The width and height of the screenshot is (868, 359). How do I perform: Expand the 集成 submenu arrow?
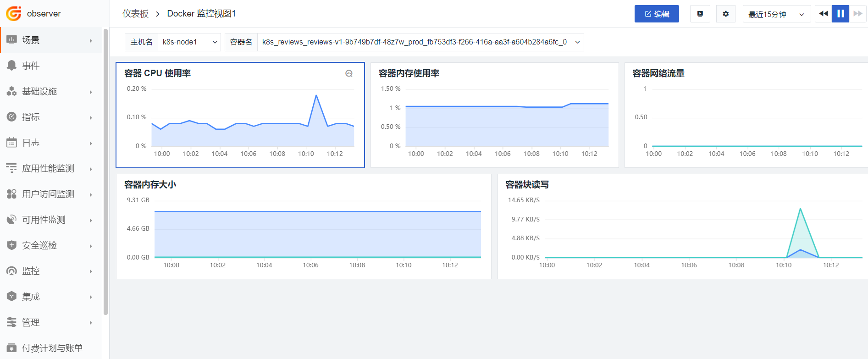[91, 297]
